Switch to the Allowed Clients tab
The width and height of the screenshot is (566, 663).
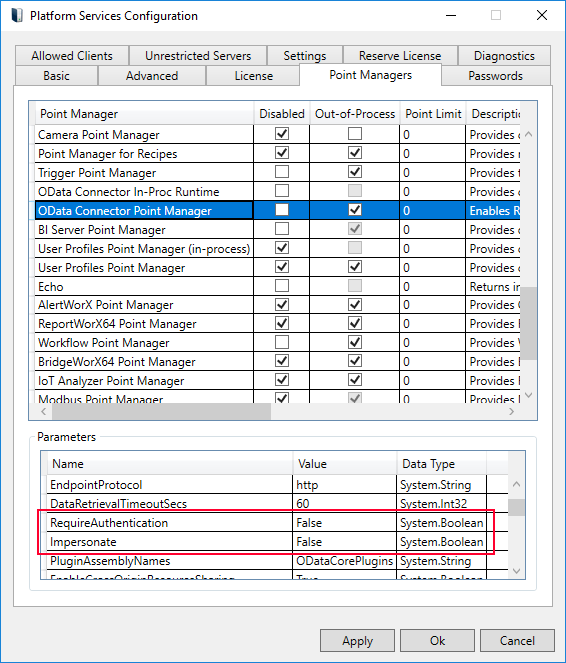72,56
